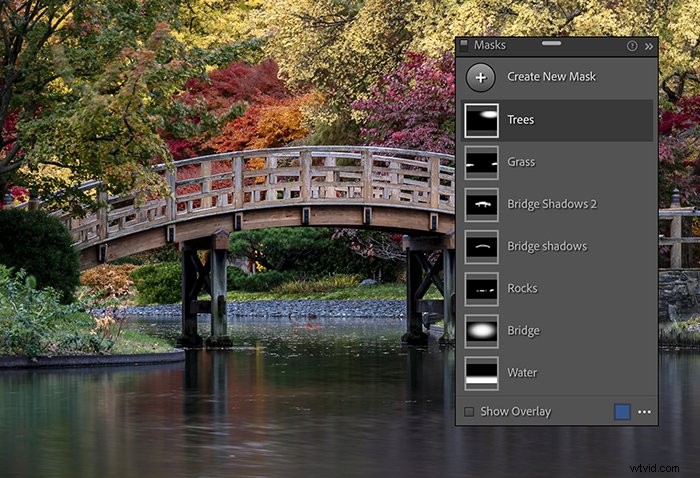Select the Bridge mask thumbnail

pos(481,331)
